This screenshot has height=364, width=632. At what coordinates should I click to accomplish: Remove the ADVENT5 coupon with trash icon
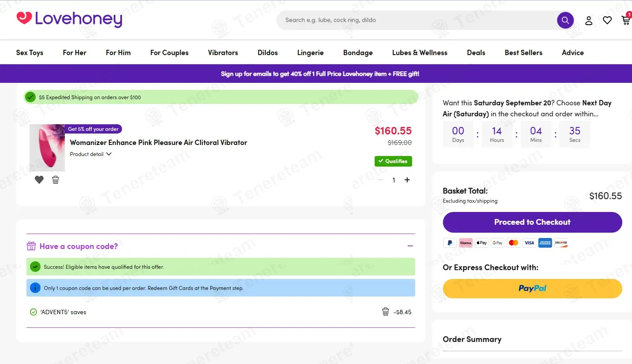(x=386, y=312)
